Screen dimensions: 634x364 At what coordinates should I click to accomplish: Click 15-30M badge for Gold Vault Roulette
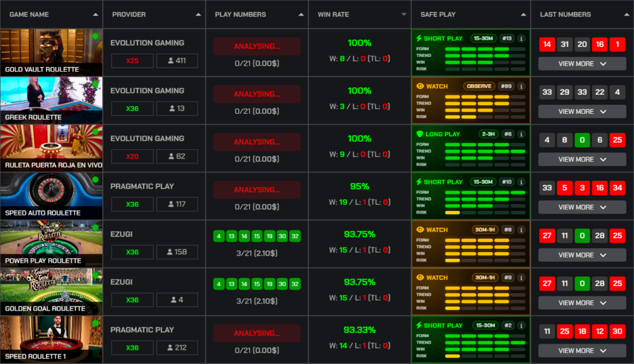[x=483, y=38]
